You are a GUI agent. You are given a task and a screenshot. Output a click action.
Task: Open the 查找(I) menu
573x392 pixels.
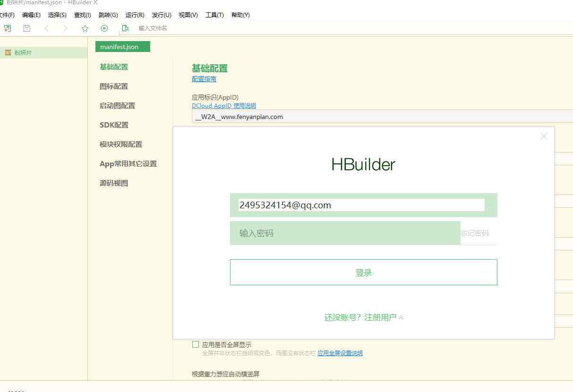click(83, 15)
